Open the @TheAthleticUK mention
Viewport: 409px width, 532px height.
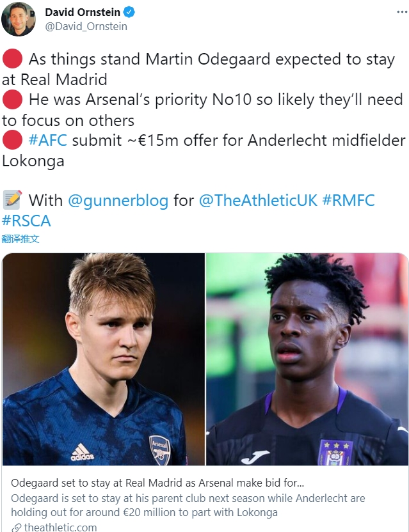[258, 200]
